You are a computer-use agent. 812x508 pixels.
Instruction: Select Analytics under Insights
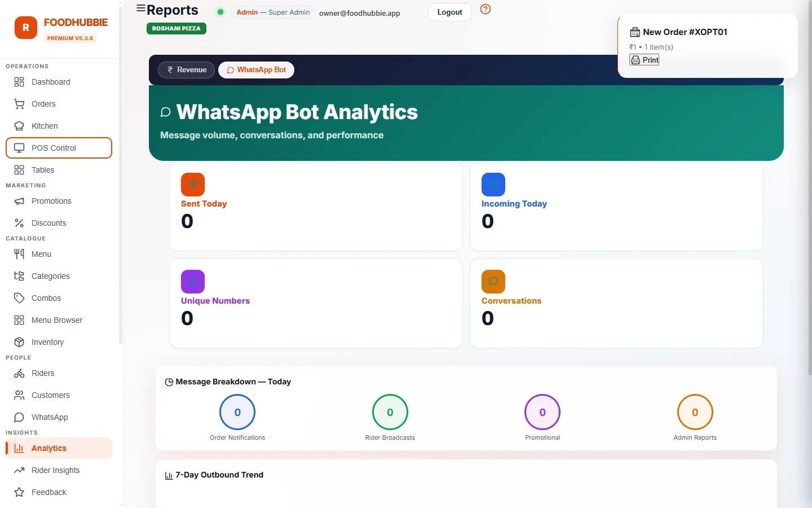pyautogui.click(x=59, y=448)
